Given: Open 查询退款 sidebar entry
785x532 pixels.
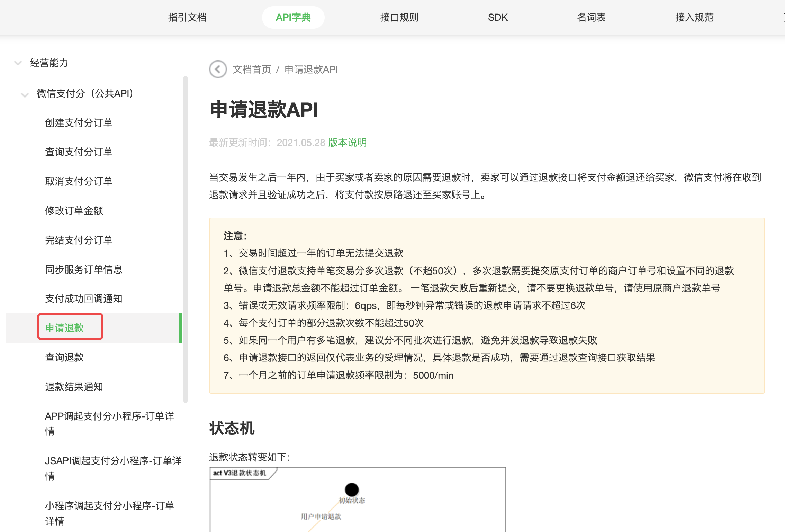Looking at the screenshot, I should click(64, 357).
